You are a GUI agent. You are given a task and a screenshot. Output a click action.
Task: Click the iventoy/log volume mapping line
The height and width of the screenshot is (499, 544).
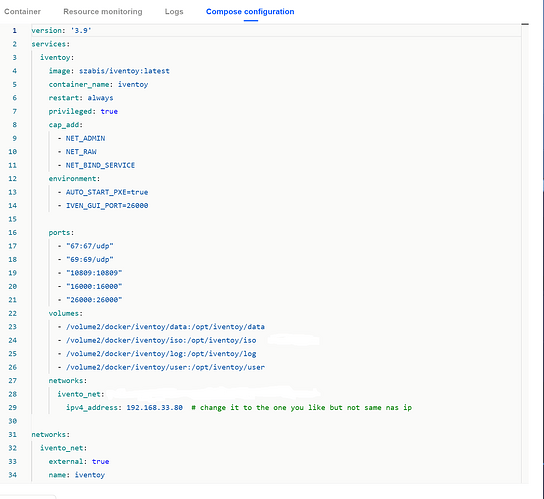pos(161,354)
